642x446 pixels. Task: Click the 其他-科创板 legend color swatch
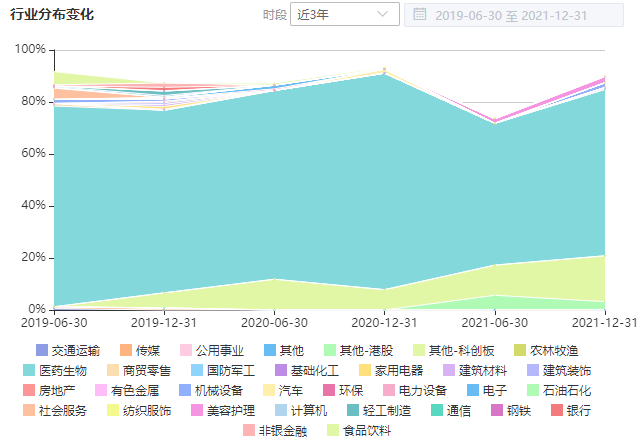click(x=418, y=351)
